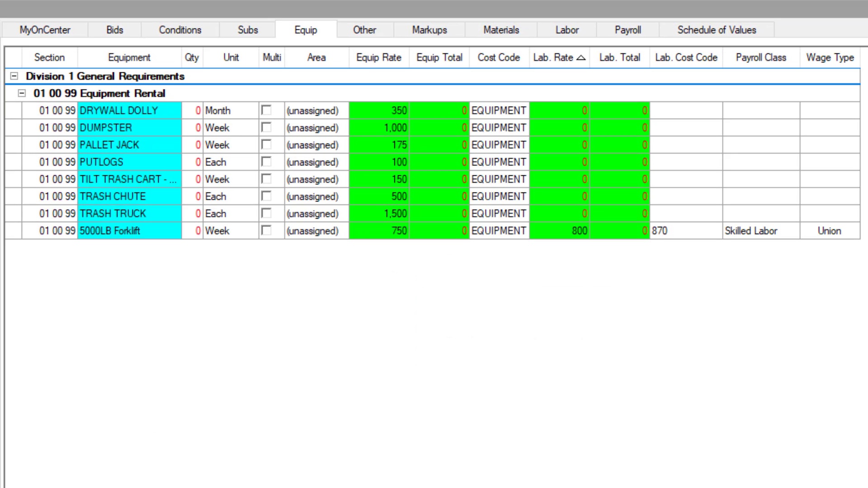868x488 pixels.
Task: Sort by Equip Rate column header
Action: (x=378, y=58)
